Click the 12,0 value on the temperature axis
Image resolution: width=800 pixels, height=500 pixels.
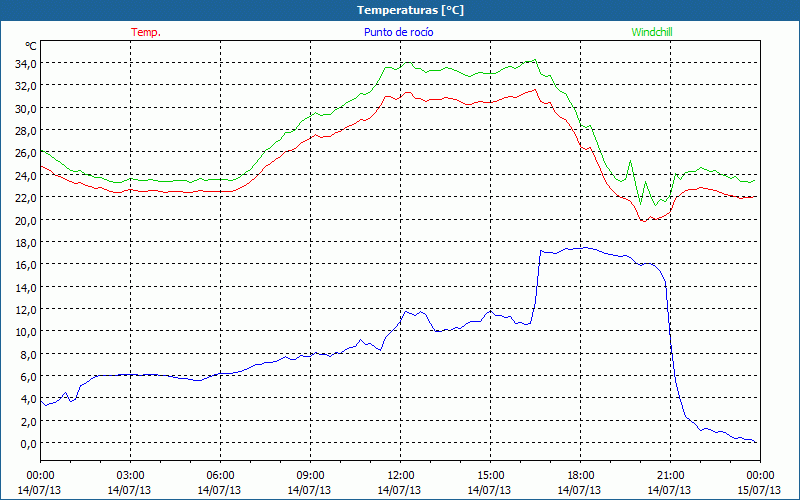pos(26,310)
